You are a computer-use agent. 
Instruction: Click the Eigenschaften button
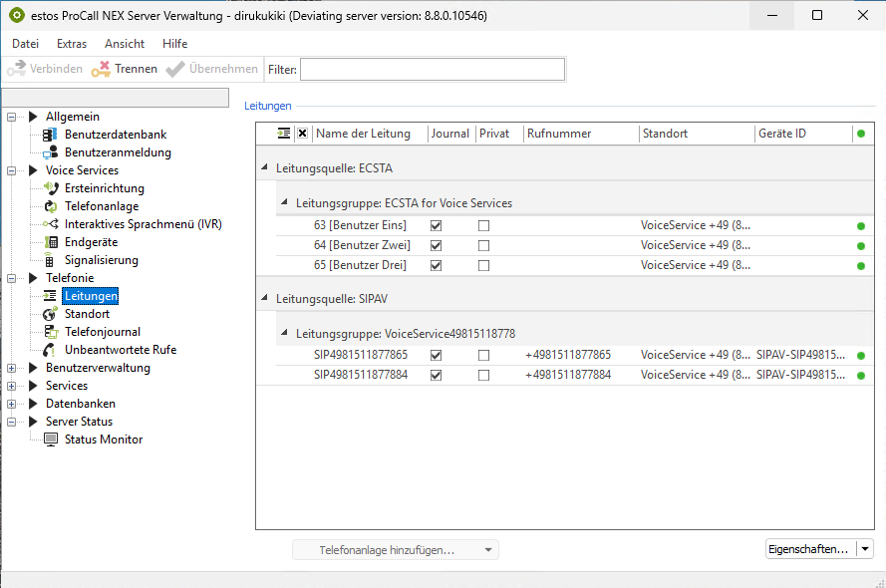click(808, 549)
